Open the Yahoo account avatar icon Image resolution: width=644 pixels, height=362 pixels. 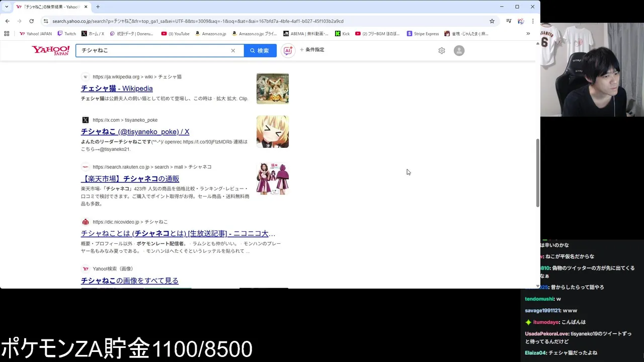coord(459,51)
